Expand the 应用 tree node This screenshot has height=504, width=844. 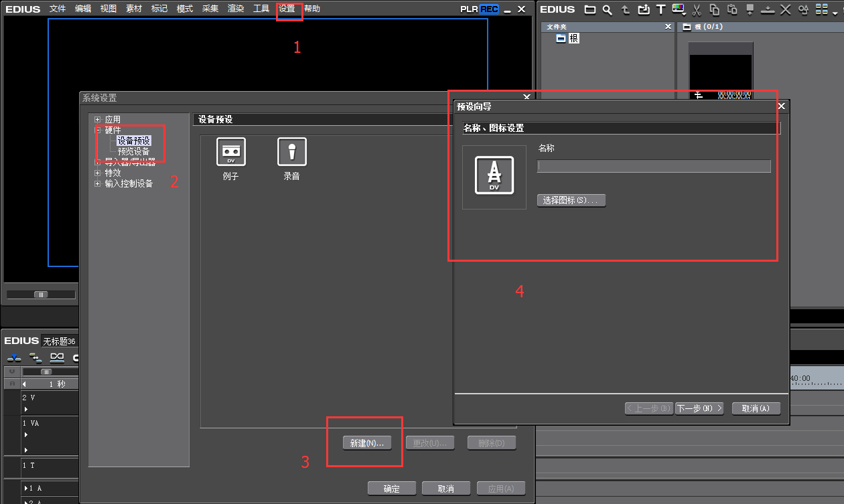(x=98, y=120)
